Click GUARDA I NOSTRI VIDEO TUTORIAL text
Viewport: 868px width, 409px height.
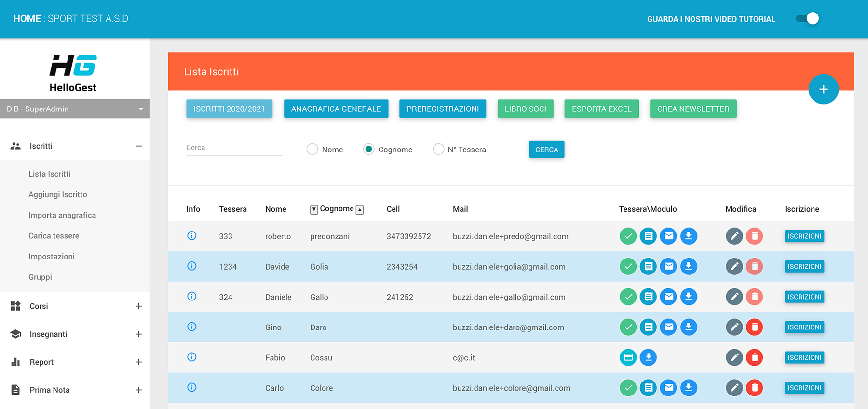coord(711,19)
